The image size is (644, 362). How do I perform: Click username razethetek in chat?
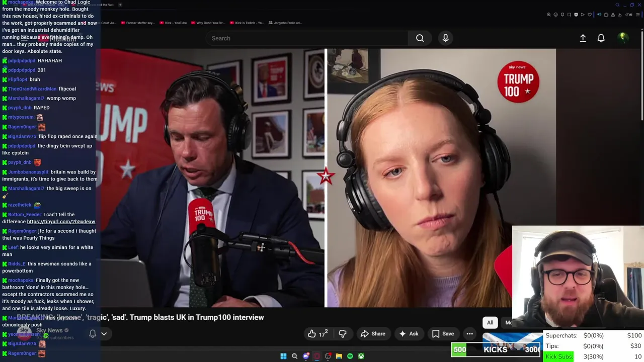pos(20,205)
